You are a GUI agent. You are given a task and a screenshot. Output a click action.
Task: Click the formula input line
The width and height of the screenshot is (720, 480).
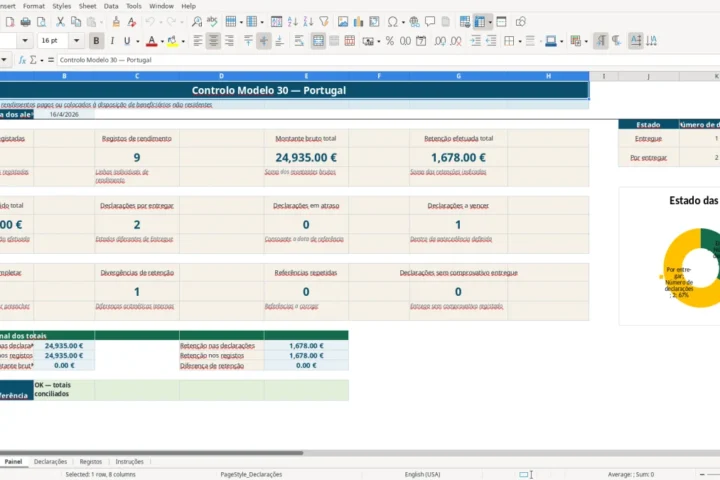point(388,60)
